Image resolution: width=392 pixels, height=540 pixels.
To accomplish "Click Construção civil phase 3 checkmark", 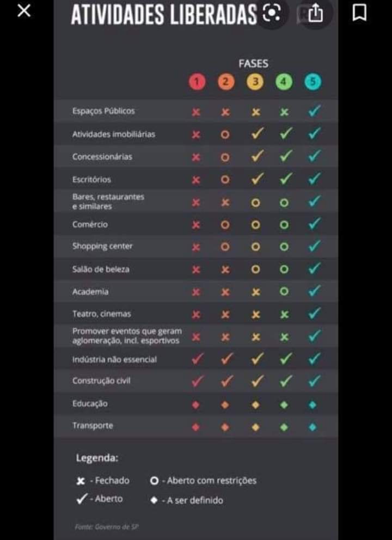I will (x=257, y=381).
